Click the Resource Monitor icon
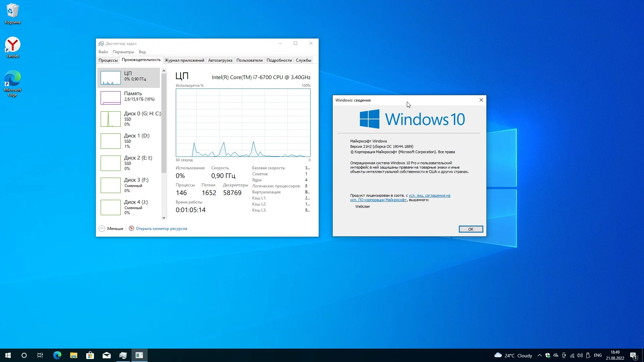The height and width of the screenshot is (362, 644). [131, 228]
